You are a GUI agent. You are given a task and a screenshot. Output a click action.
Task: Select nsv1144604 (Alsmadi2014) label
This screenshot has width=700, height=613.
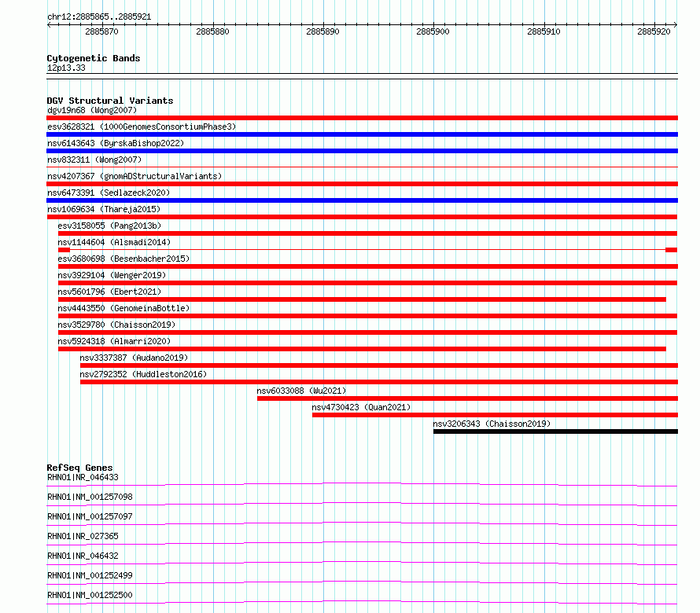114,242
